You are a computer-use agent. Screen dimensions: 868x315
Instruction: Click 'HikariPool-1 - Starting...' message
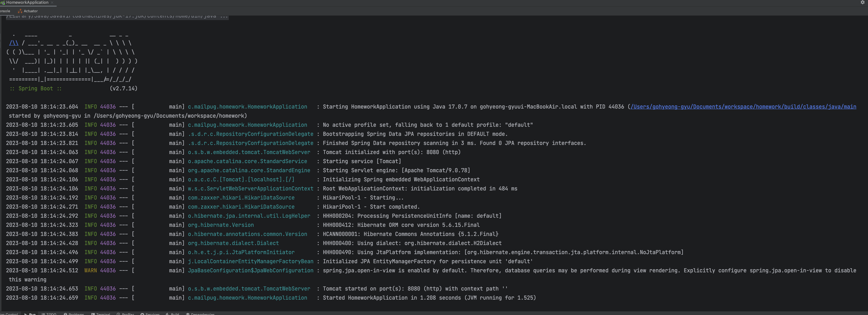pyautogui.click(x=363, y=198)
